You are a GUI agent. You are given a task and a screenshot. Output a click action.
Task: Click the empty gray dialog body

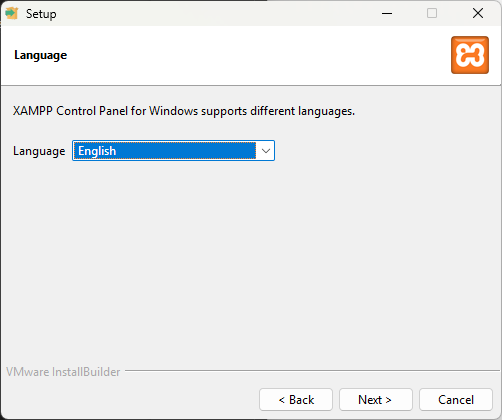point(251,260)
